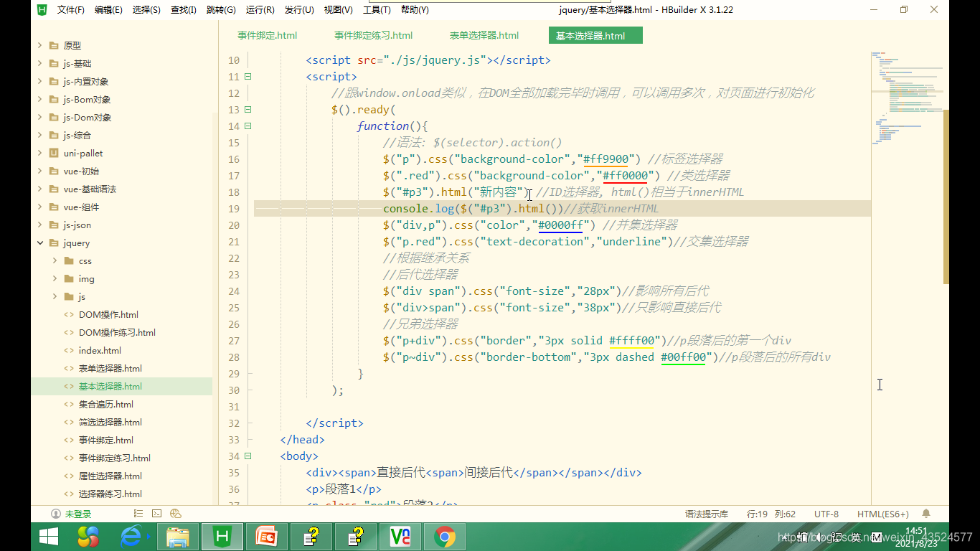980x551 pixels.
Task: Open 集合遍历.html in file tree
Action: pos(106,404)
